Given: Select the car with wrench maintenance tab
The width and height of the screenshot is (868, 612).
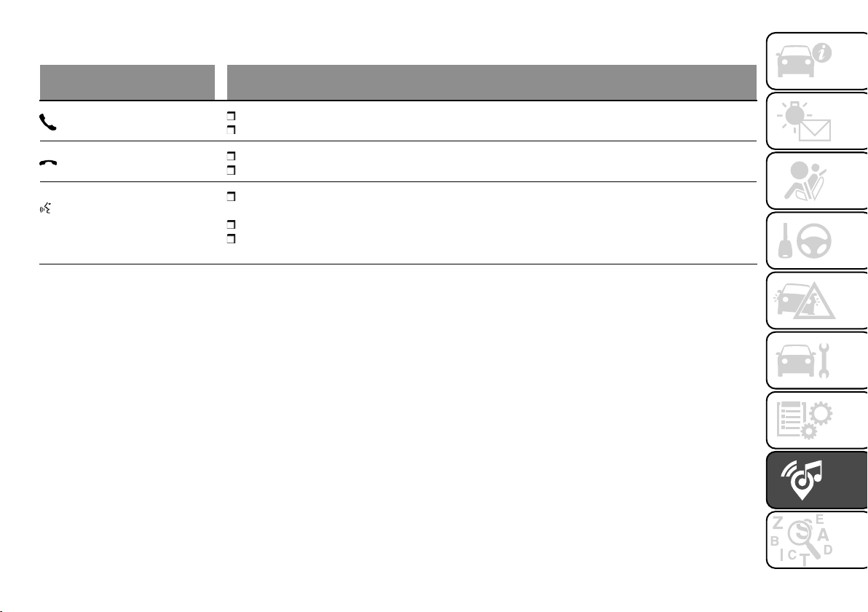Looking at the screenshot, I should click(x=816, y=361).
